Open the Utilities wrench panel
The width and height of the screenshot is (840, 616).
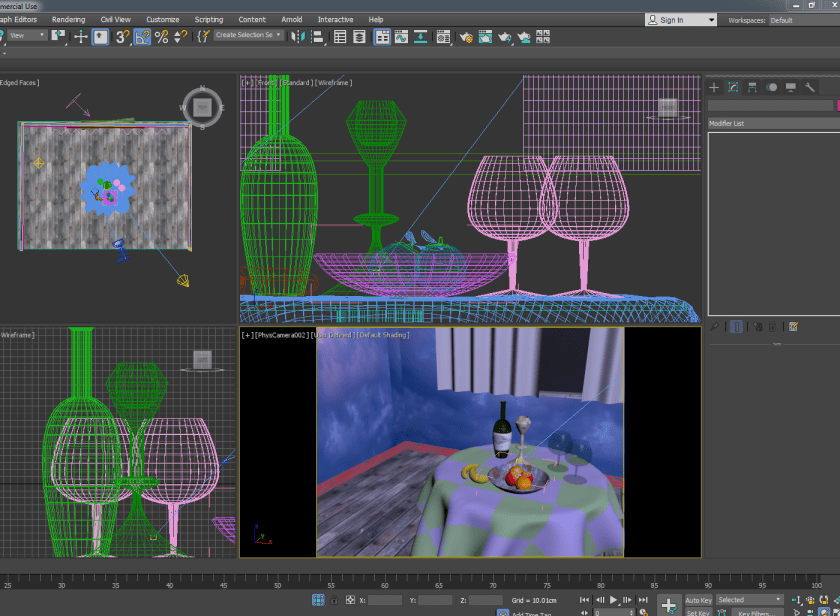[810, 88]
